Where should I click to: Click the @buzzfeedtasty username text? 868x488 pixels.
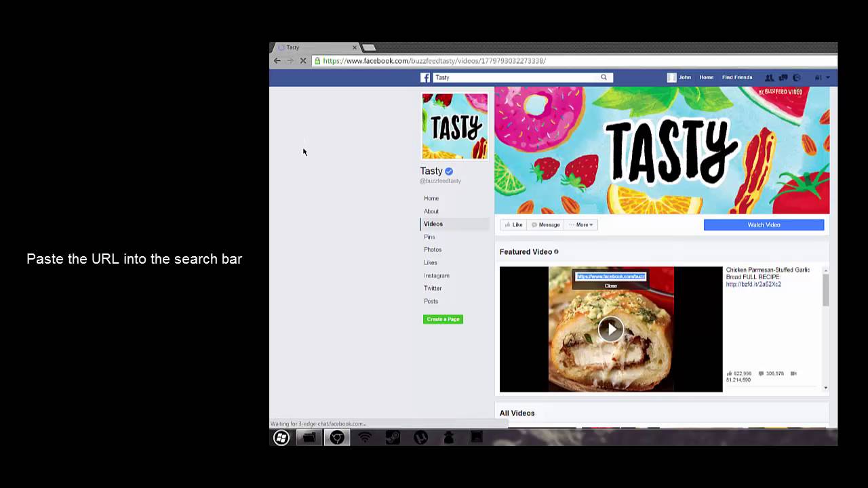click(440, 181)
